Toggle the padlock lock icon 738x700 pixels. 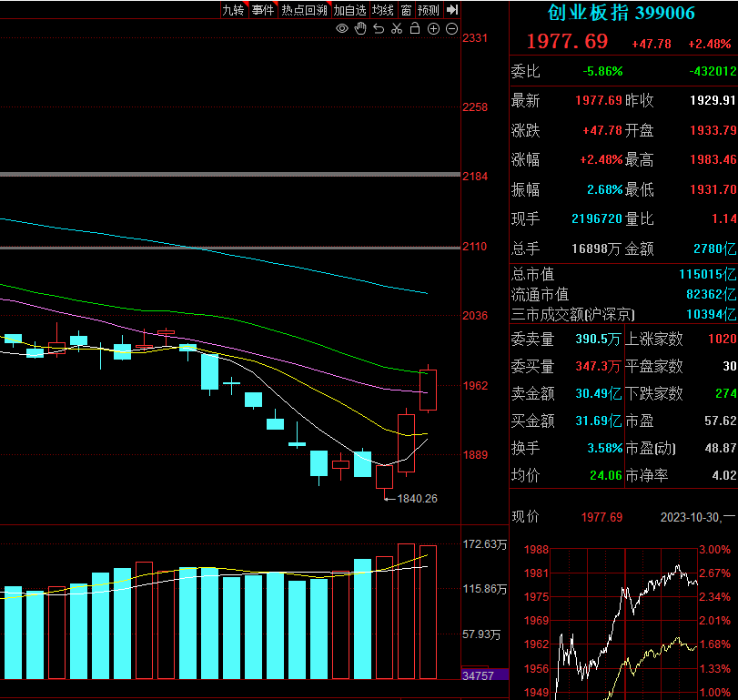coord(415,28)
